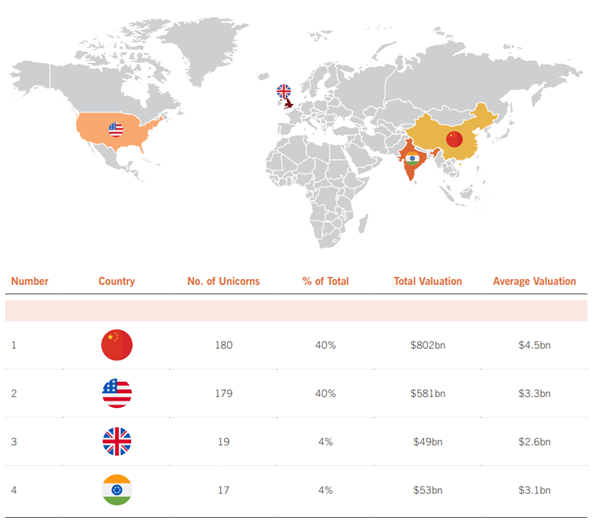Click China's $802bn total valuation

tap(428, 345)
